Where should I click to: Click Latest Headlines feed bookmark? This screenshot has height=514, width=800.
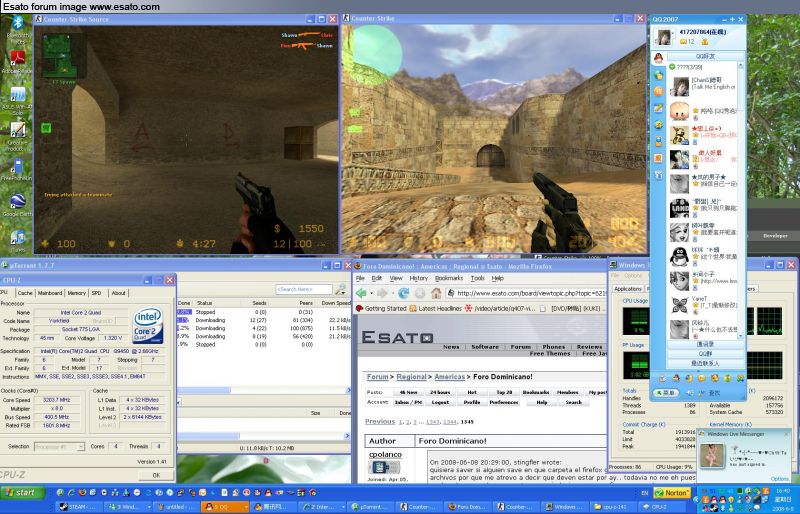point(436,308)
